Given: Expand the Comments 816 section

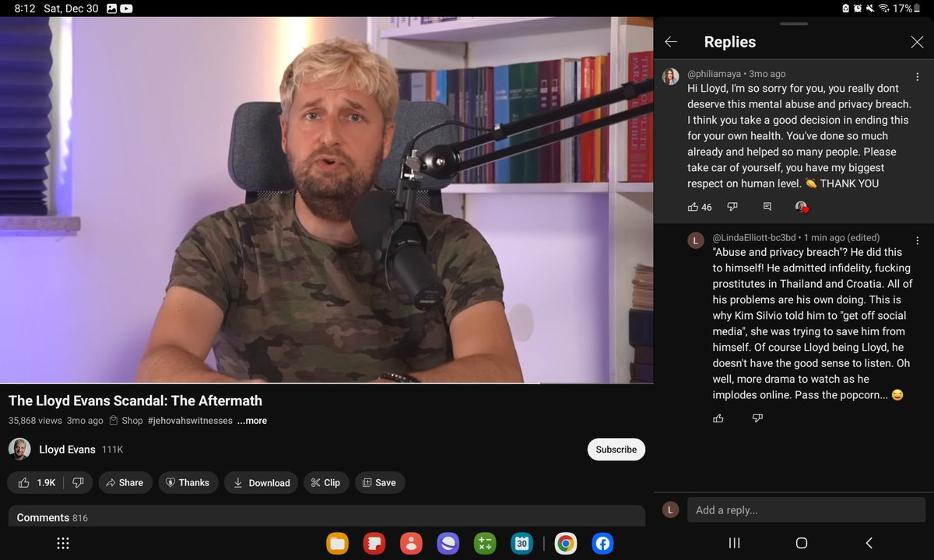Looking at the screenshot, I should pyautogui.click(x=327, y=516).
